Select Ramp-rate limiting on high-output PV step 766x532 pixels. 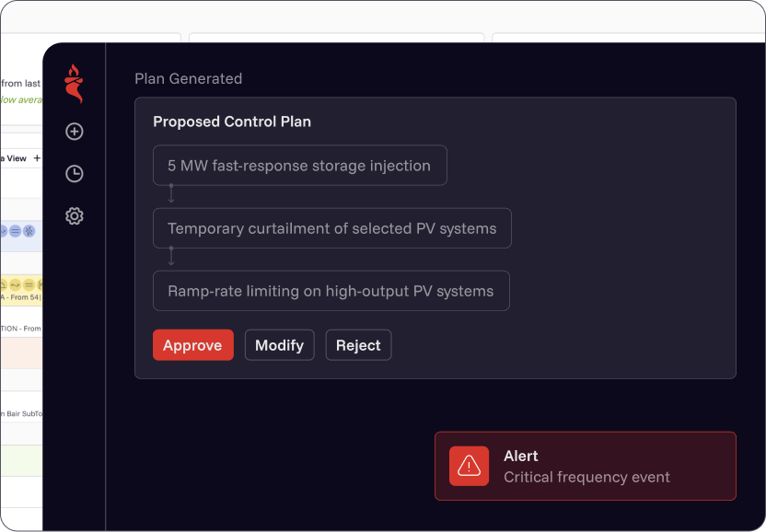click(331, 291)
